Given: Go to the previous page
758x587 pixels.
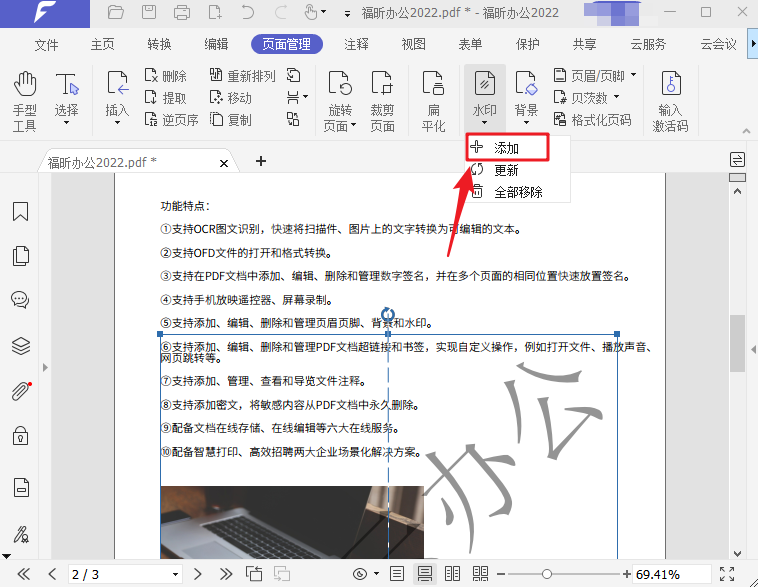Looking at the screenshot, I should [52, 574].
